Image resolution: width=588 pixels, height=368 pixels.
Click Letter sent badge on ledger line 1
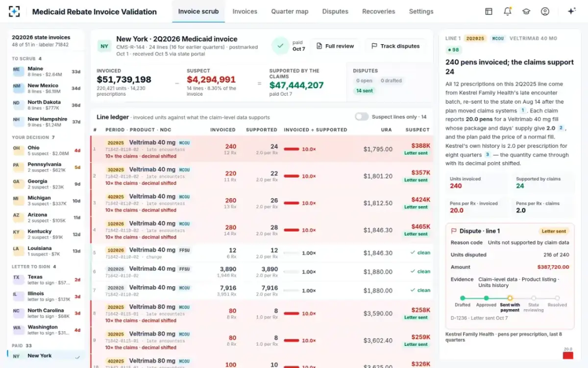click(x=416, y=153)
